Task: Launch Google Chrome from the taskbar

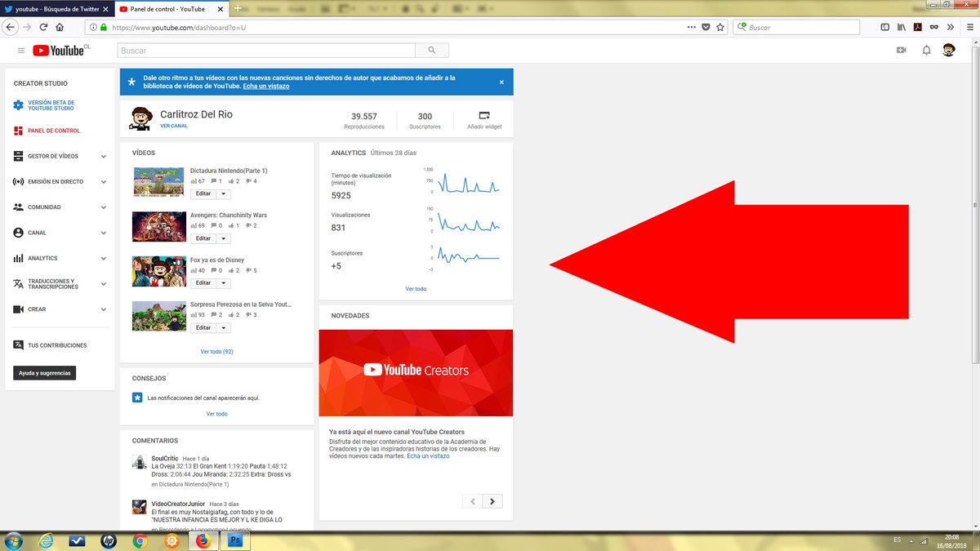Action: (140, 540)
